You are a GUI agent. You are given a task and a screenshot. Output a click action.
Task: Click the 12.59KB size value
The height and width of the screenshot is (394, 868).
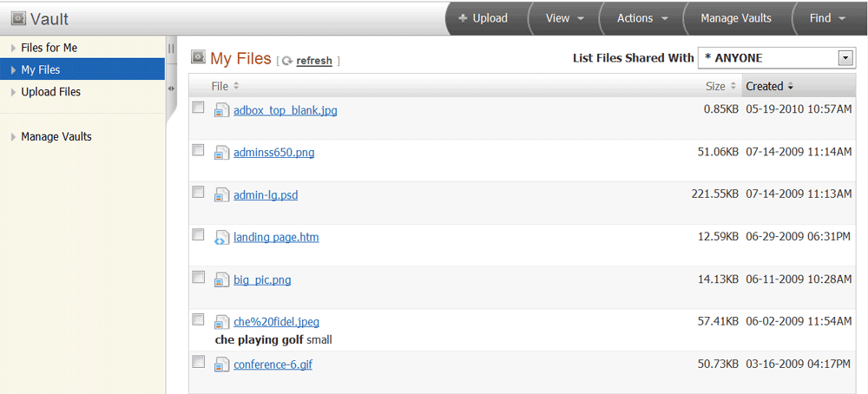(718, 237)
